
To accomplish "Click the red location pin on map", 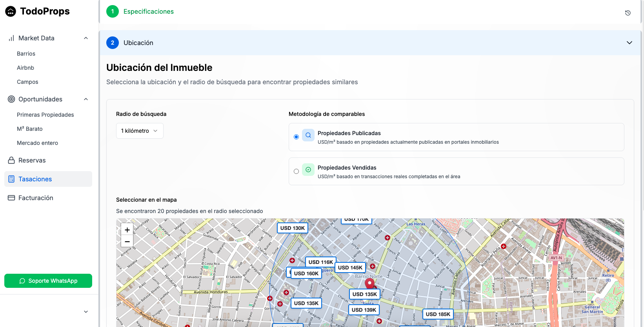I will pyautogui.click(x=369, y=284).
